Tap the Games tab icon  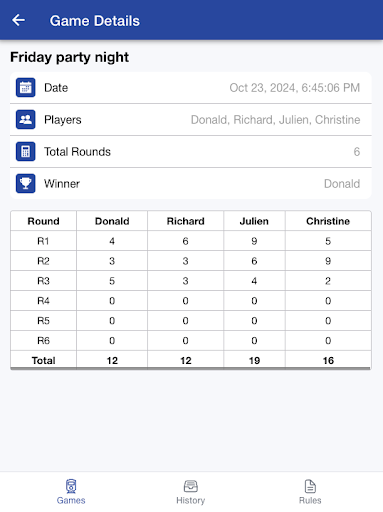click(71, 486)
